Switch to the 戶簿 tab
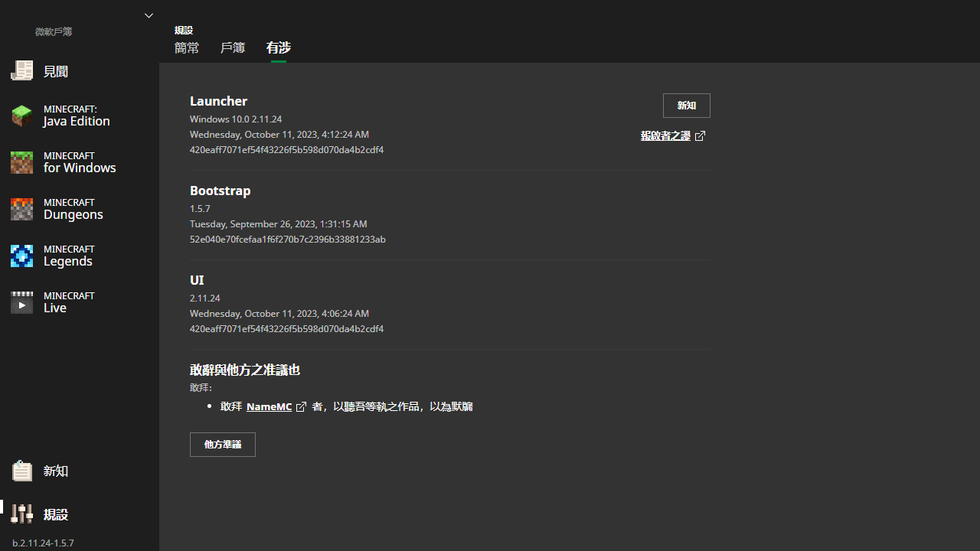The image size is (980, 551). [233, 47]
